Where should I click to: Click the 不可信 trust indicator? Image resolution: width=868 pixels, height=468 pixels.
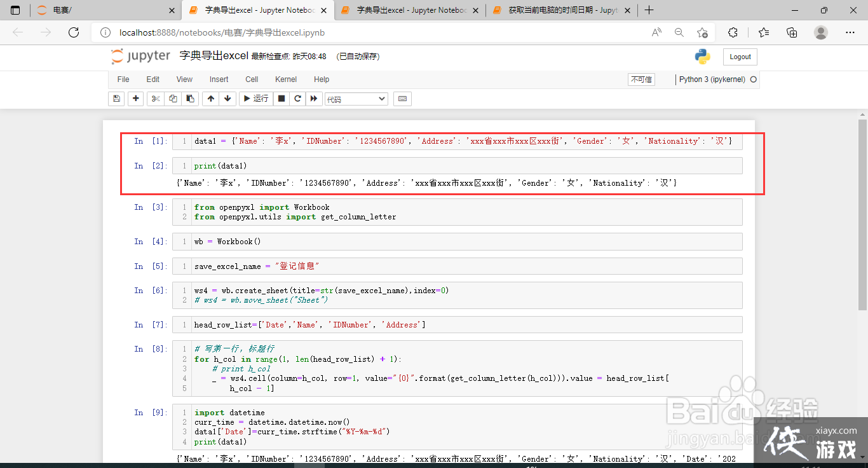[x=641, y=79]
